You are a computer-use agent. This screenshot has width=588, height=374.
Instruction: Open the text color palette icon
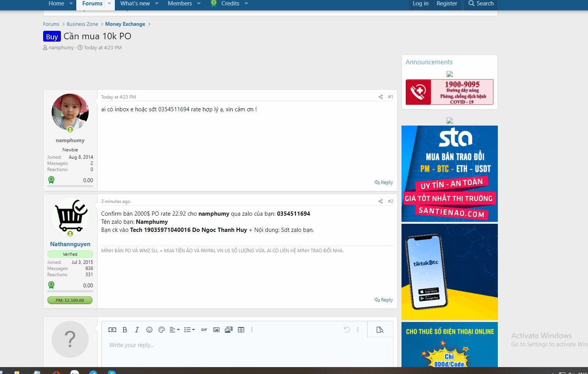point(161,330)
